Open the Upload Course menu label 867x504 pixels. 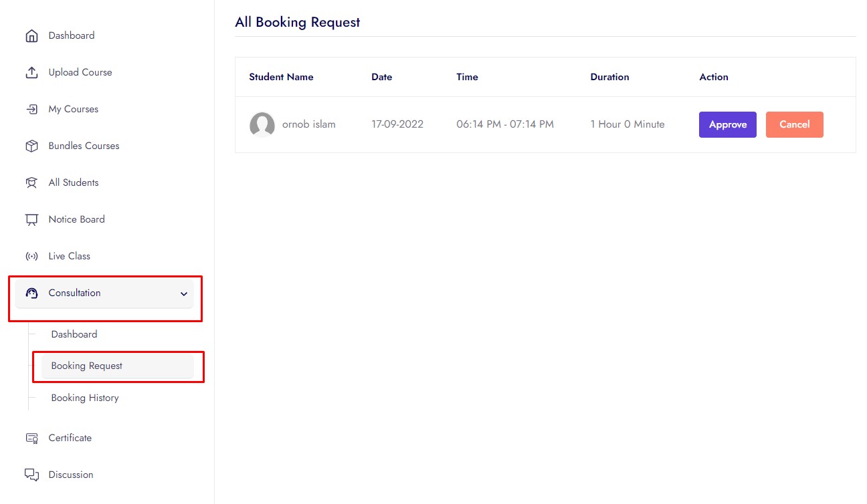click(x=80, y=72)
